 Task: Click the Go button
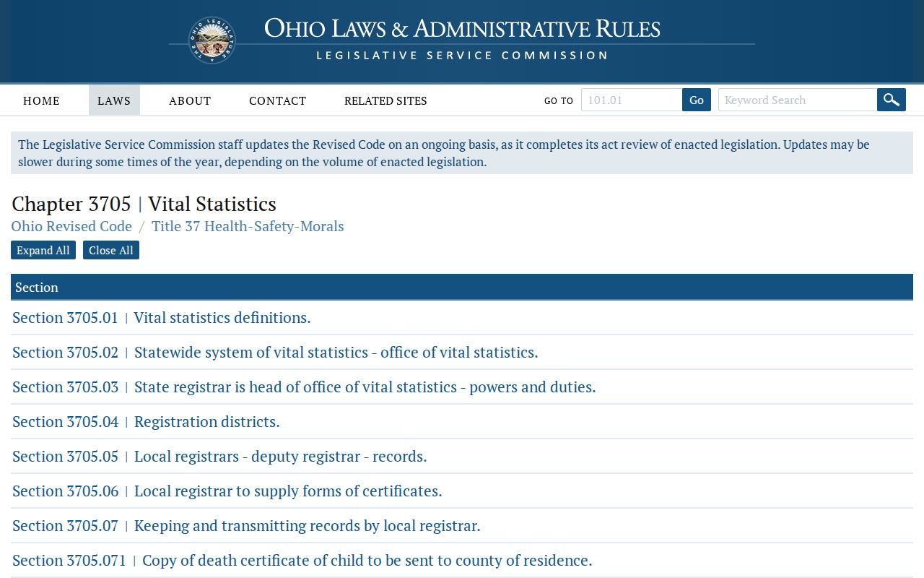697,100
